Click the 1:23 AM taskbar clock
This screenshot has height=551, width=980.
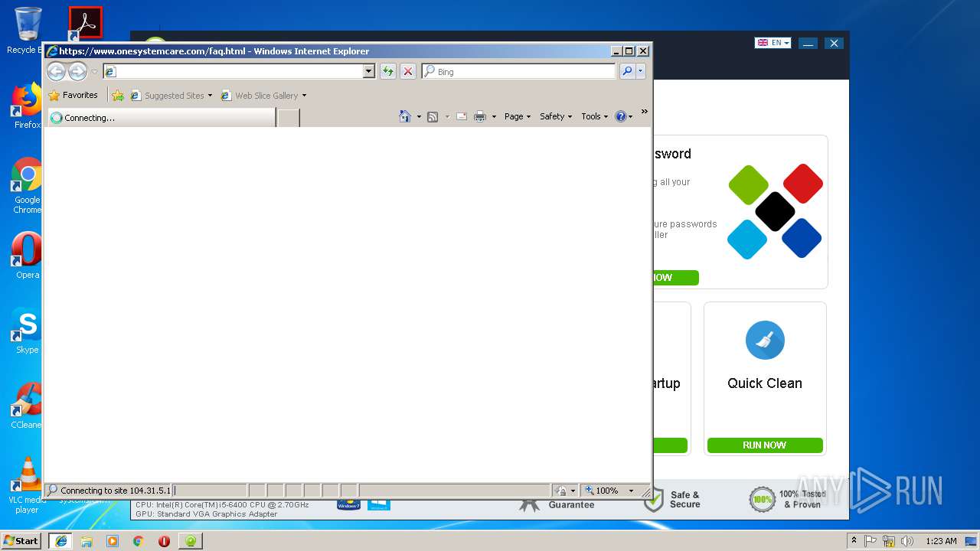[941, 540]
